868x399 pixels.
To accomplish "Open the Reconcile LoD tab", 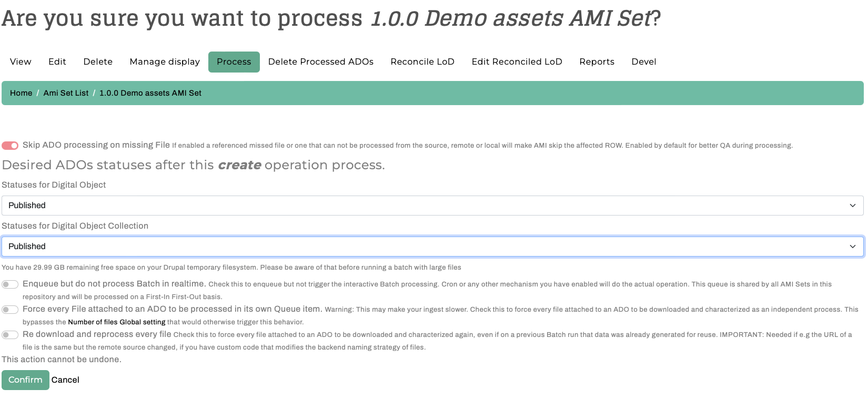I will tap(422, 62).
